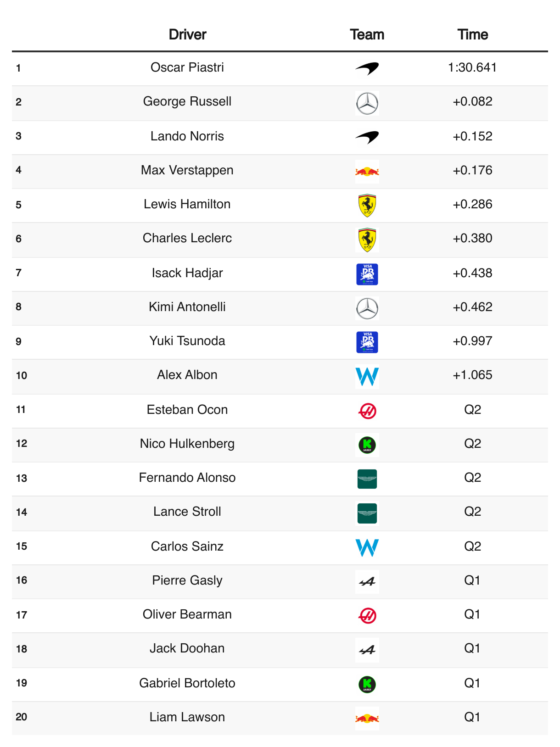Click the Kick Sauber logo in Nico Hulkenberg's row
Image resolution: width=560 pixels, height=747 pixels.
[x=367, y=445]
